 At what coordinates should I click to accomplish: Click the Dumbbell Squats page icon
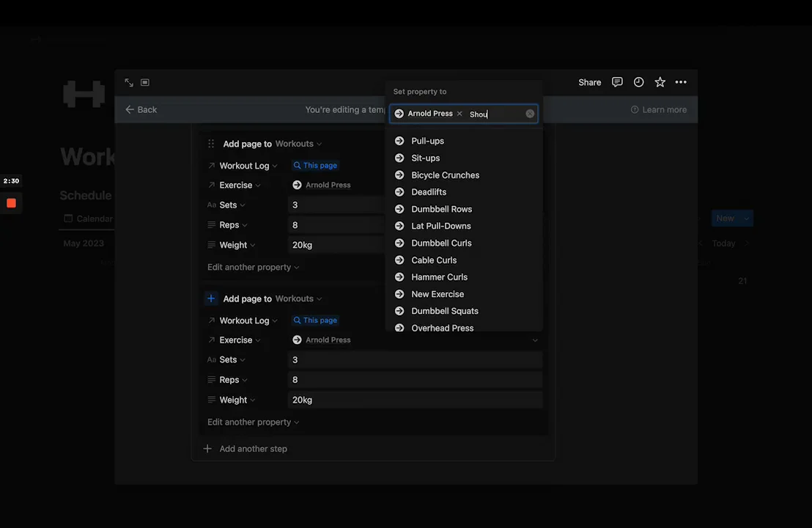coord(399,311)
